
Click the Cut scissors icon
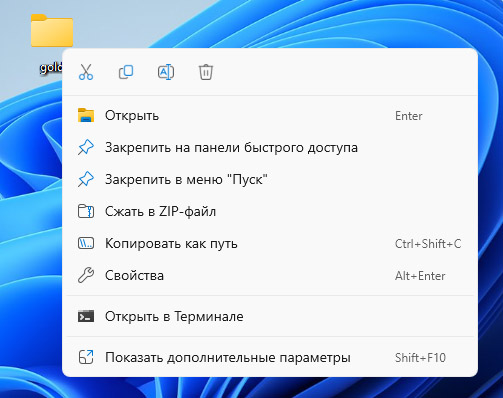click(86, 72)
